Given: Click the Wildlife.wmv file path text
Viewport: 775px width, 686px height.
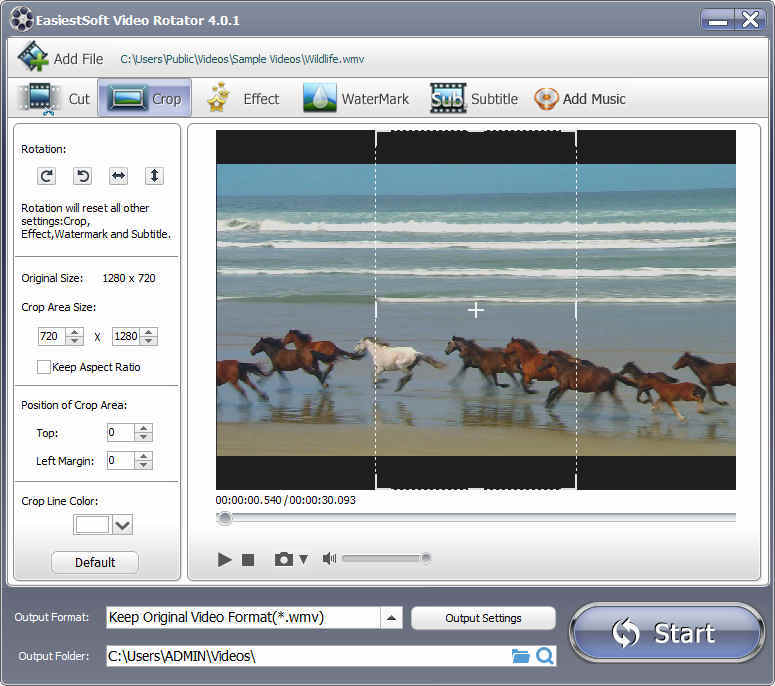Looking at the screenshot, I should pyautogui.click(x=242, y=59).
